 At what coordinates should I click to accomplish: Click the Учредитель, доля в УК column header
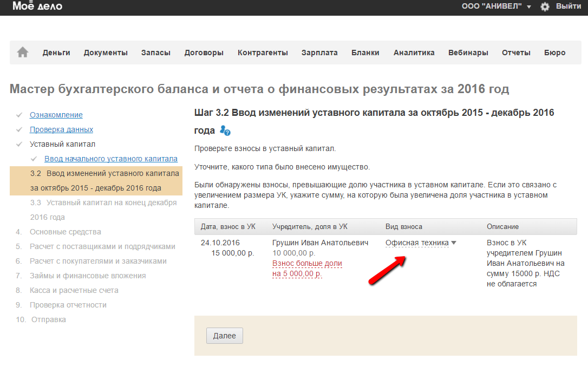310,226
